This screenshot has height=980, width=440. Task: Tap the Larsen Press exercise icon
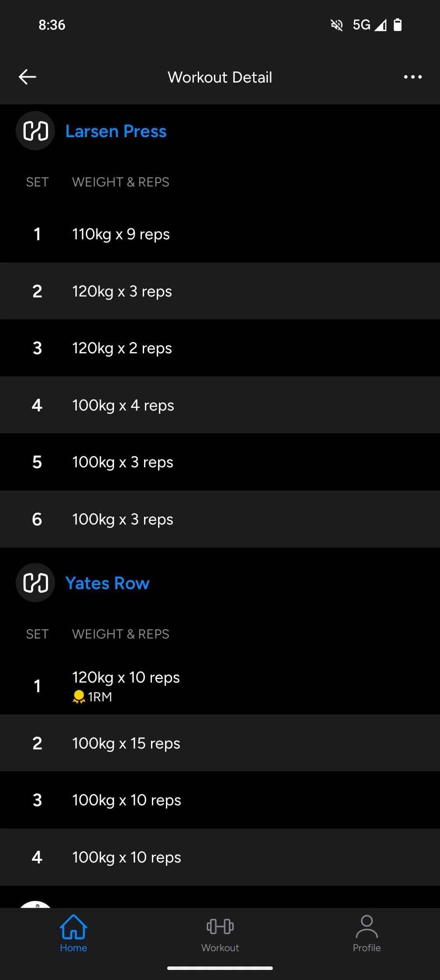35,131
